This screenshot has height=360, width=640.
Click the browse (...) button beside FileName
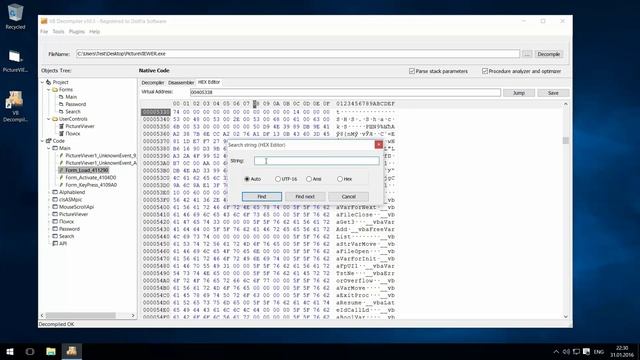[x=527, y=54]
